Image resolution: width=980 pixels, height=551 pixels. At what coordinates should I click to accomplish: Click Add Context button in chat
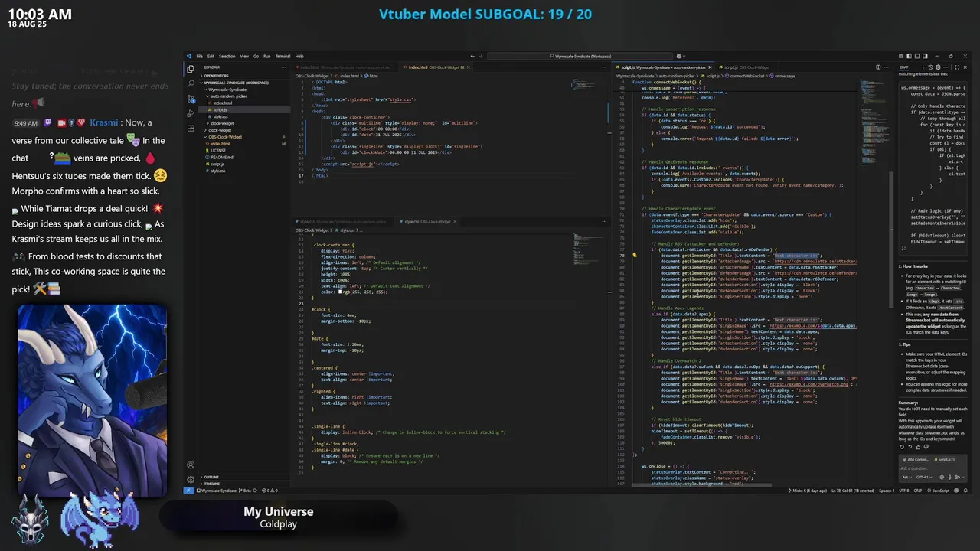(x=915, y=459)
